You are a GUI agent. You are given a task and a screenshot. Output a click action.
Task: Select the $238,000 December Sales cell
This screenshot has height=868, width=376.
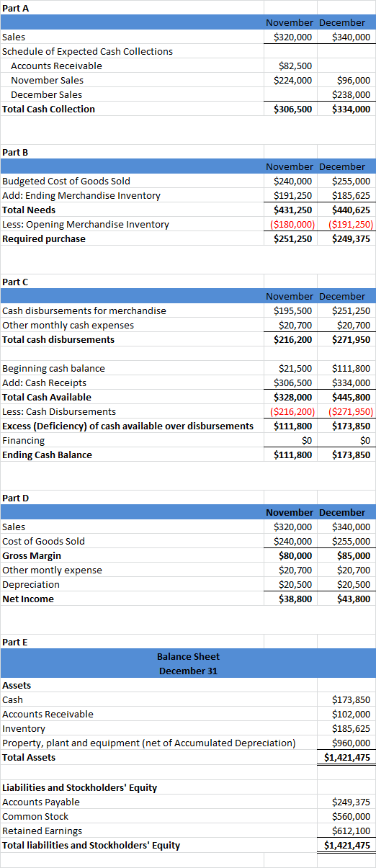352,94
